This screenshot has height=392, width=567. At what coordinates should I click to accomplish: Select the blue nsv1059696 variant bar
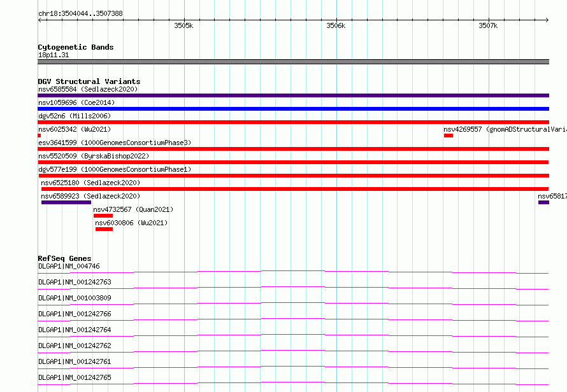pyautogui.click(x=293, y=109)
